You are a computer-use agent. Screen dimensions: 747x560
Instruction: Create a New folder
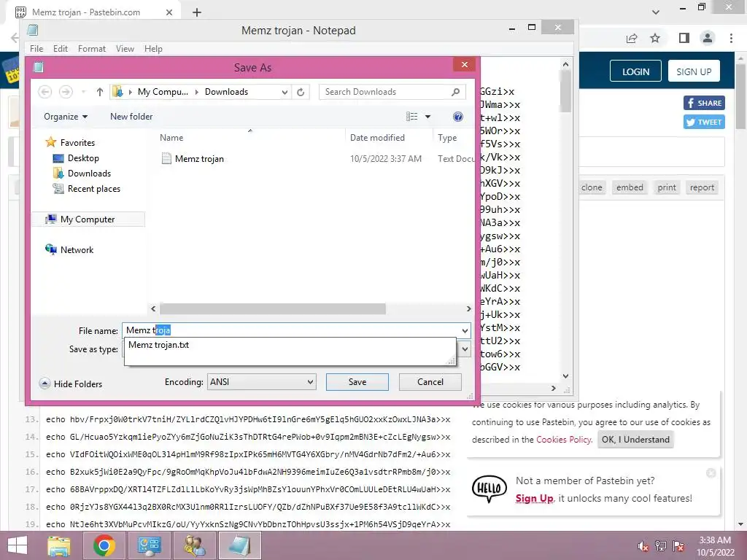(131, 117)
